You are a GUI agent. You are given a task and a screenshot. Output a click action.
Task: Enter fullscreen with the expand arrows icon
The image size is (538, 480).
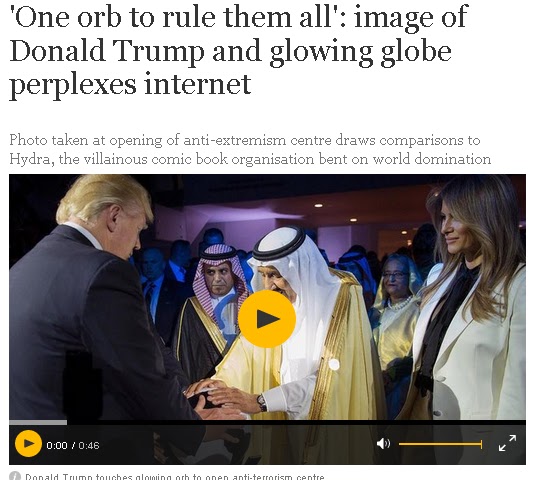point(507,443)
